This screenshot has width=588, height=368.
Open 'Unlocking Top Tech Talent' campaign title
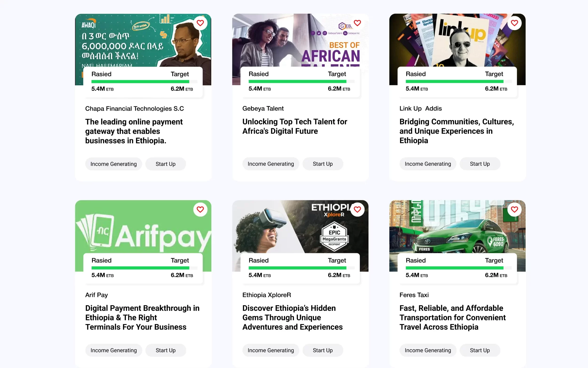[x=294, y=126]
